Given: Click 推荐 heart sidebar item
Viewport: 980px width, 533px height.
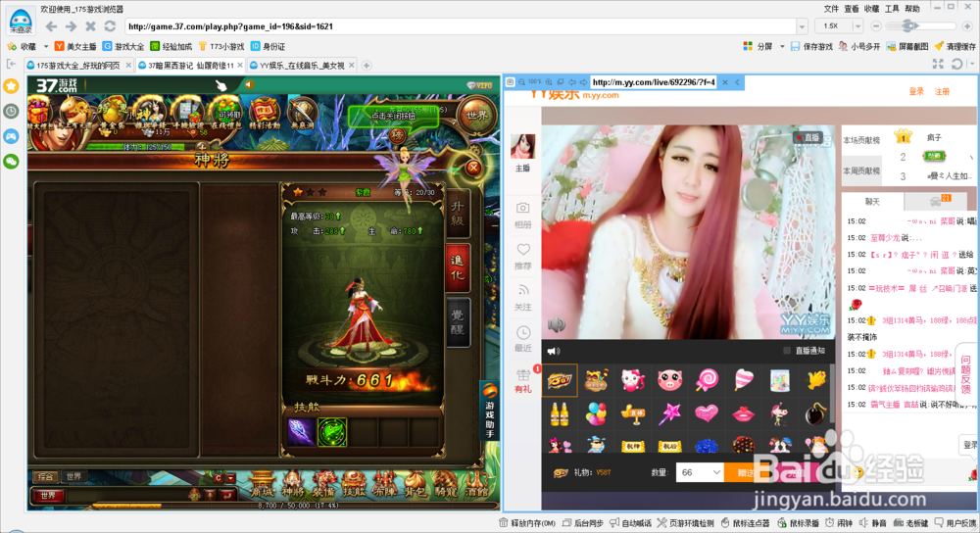Looking at the screenshot, I should point(522,256).
